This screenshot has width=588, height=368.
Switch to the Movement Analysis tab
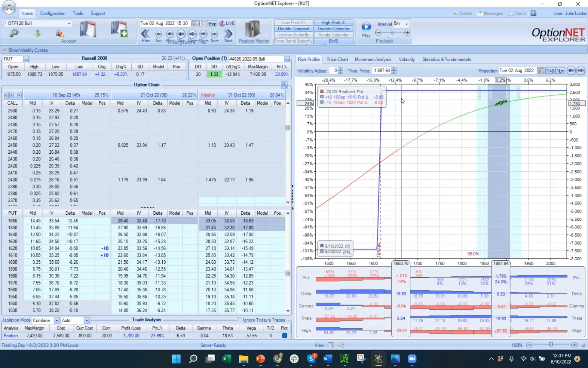(373, 59)
